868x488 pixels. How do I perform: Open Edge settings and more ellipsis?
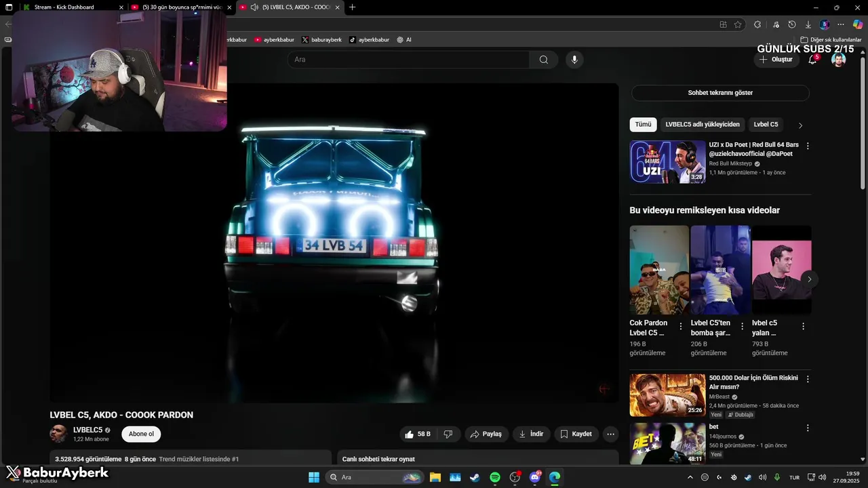(841, 24)
